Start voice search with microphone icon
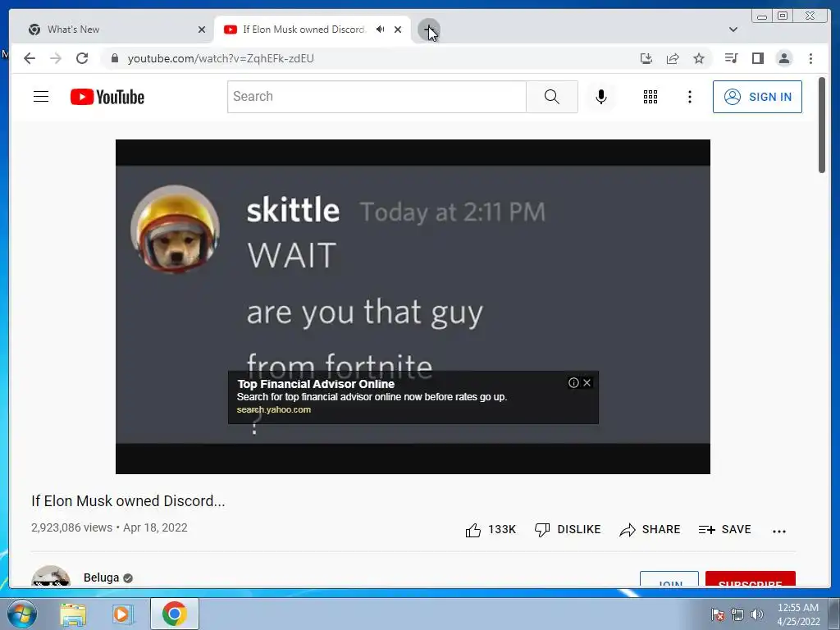Screen dimensions: 840x630 tap(601, 97)
